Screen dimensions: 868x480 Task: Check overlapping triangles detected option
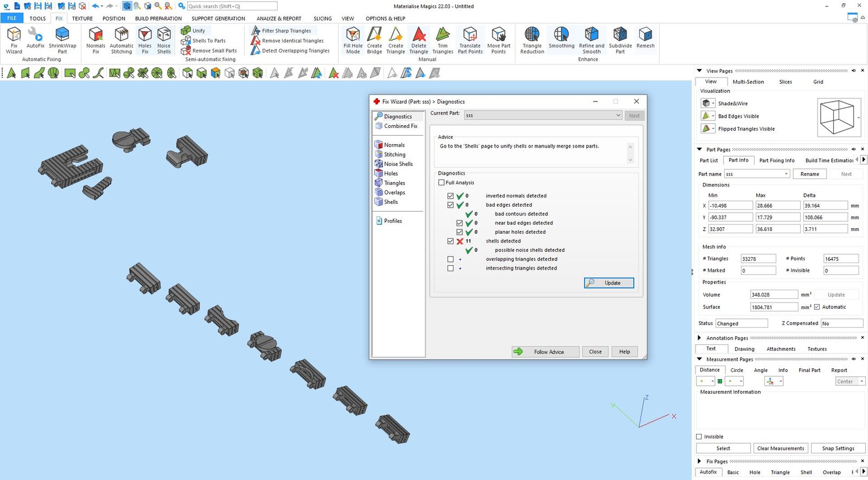pyautogui.click(x=450, y=259)
